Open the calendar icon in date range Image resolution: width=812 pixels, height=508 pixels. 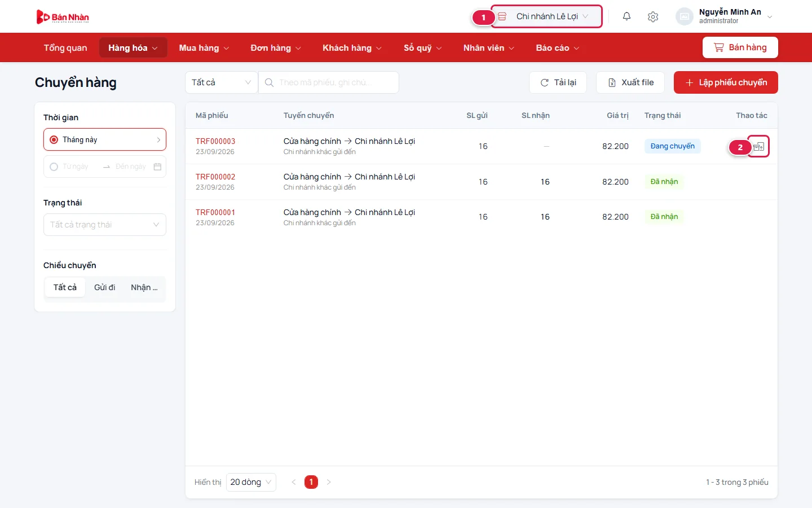click(157, 167)
